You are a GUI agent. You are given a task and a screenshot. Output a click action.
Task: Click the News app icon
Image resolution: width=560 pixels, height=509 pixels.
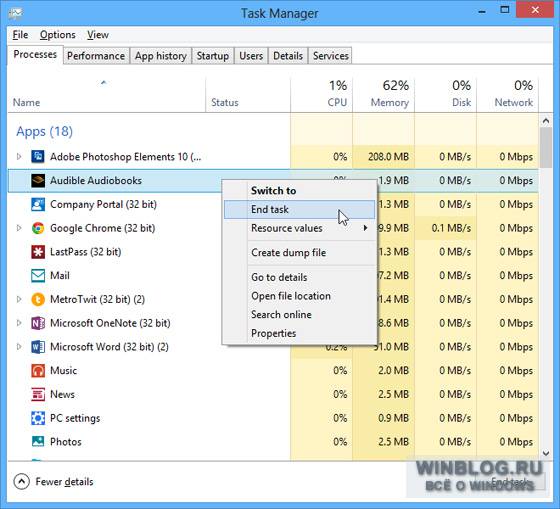[x=38, y=394]
